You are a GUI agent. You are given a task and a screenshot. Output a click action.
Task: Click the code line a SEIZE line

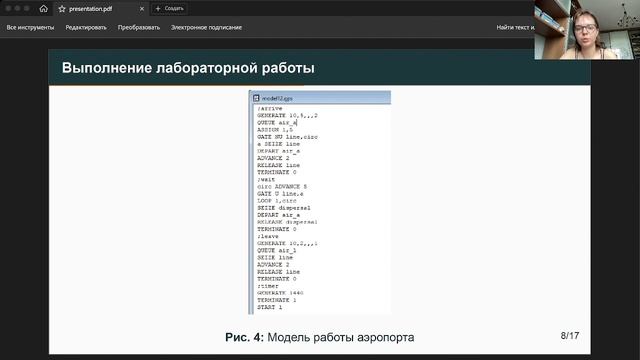[278, 144]
